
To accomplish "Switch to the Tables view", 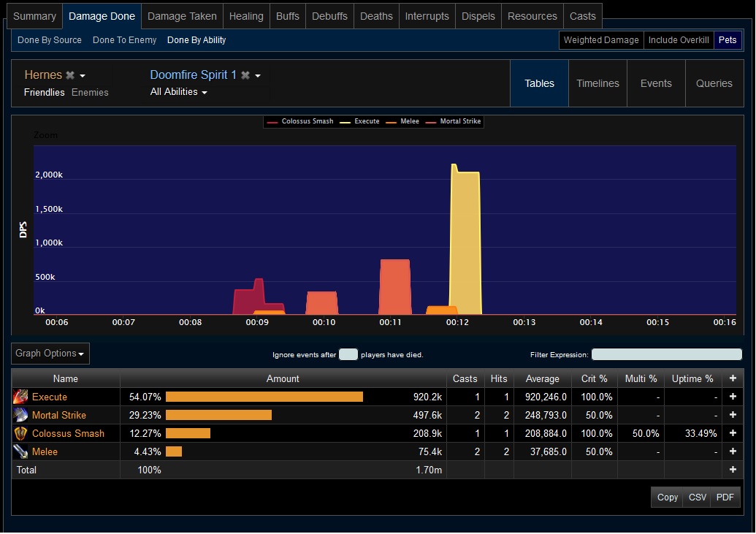I will coord(540,83).
